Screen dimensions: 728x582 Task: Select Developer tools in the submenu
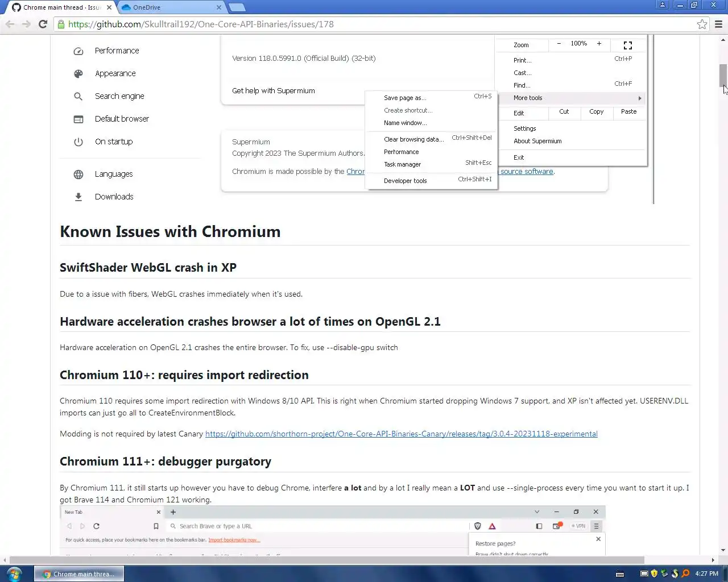pyautogui.click(x=432, y=180)
